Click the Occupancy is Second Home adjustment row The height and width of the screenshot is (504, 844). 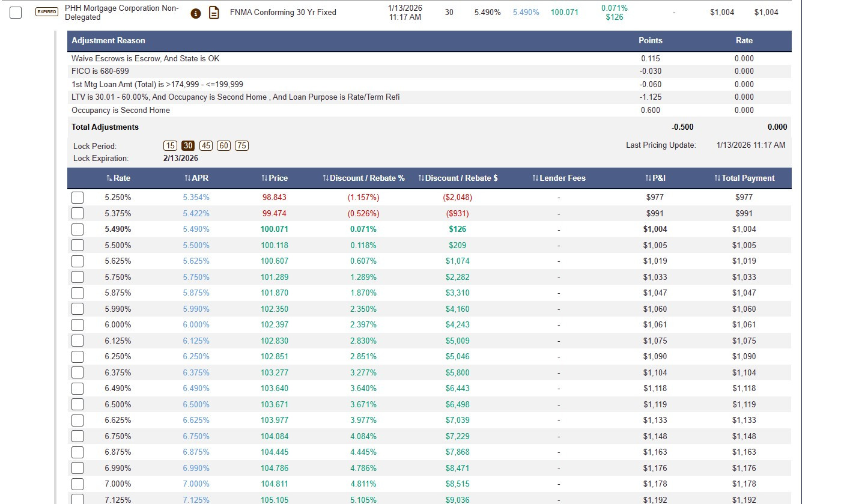click(x=430, y=110)
